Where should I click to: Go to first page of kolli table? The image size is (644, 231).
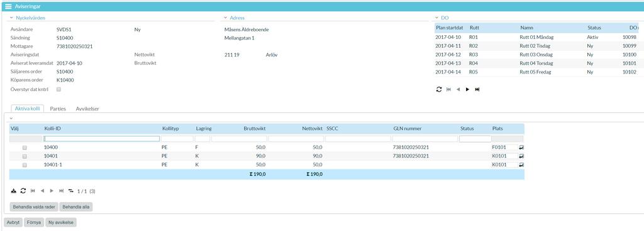tap(33, 191)
